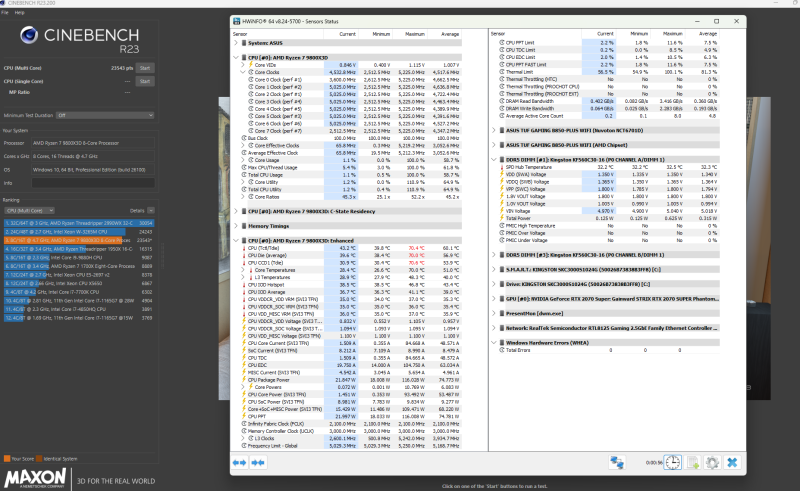The height and width of the screenshot is (491, 800).
Task: Click the expand layout double-arrow button in HWiNFO
Action: pyautogui.click(x=239, y=462)
